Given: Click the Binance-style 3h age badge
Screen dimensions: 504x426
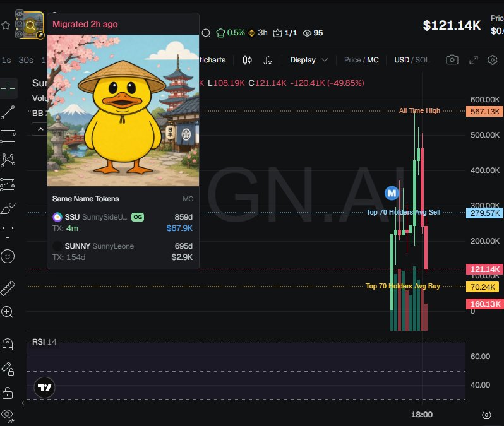Looking at the screenshot, I should click(258, 33).
